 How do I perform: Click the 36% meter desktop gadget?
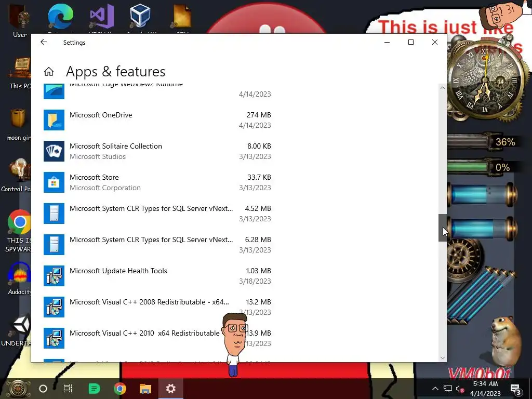click(482, 142)
